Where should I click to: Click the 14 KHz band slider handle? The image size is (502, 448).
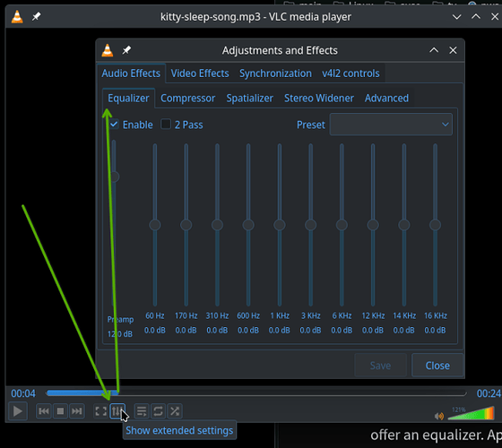click(404, 225)
